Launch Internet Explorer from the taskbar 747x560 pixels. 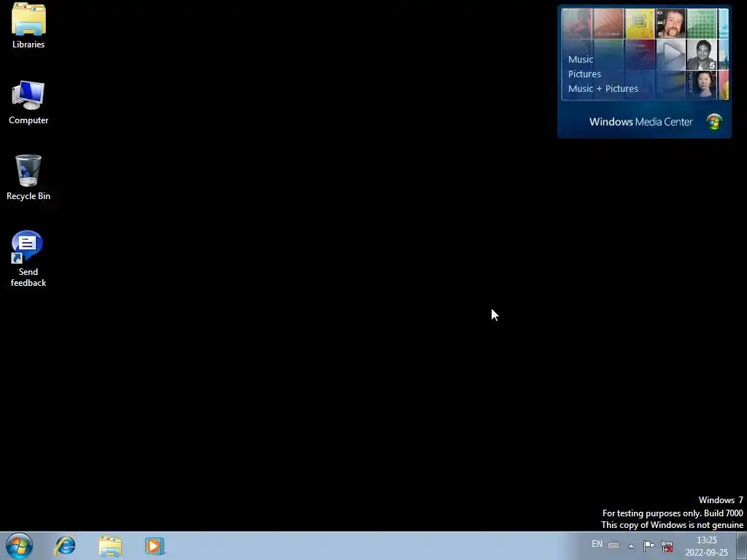(x=65, y=545)
